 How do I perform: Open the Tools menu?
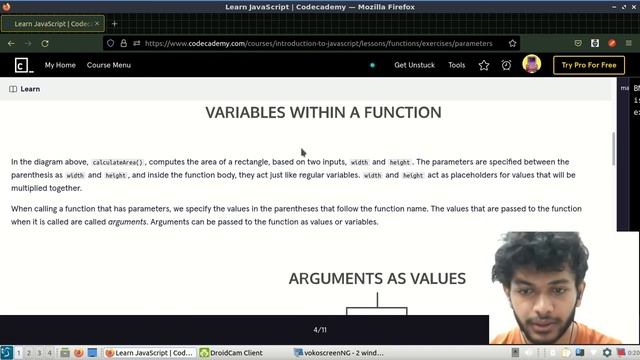(x=456, y=65)
